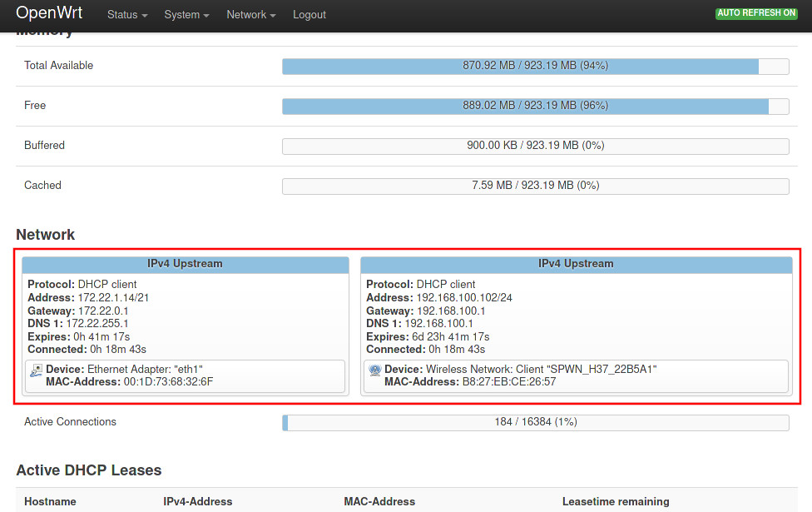812x512 pixels.
Task: Click the Logout link
Action: (309, 15)
